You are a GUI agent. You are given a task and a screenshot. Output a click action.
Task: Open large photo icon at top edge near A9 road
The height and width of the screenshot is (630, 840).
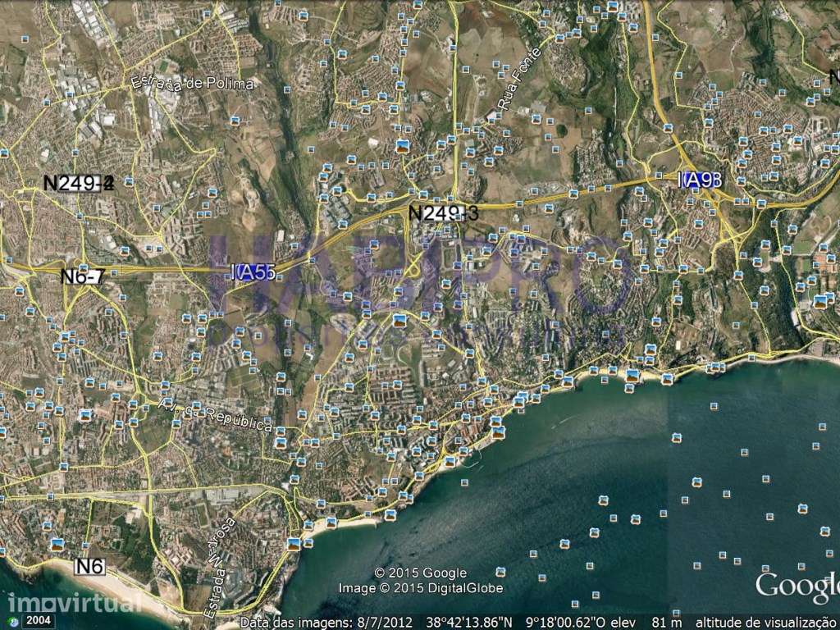(612, 7)
